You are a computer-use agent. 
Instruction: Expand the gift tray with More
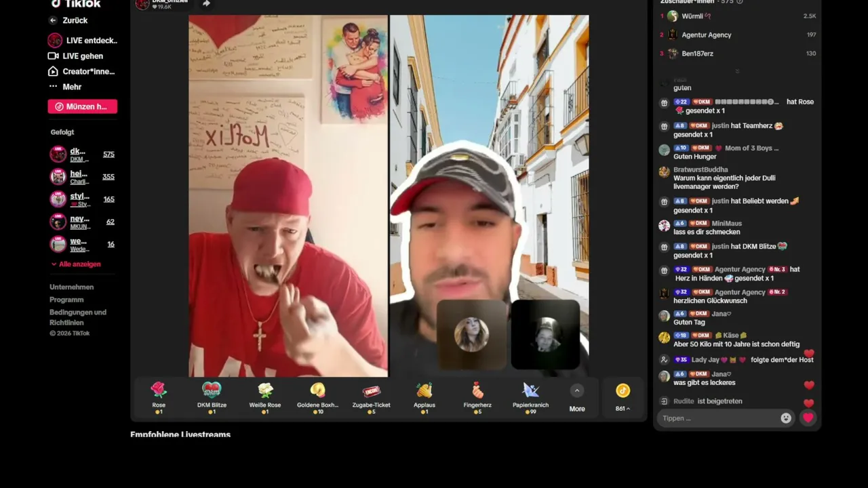tap(577, 399)
